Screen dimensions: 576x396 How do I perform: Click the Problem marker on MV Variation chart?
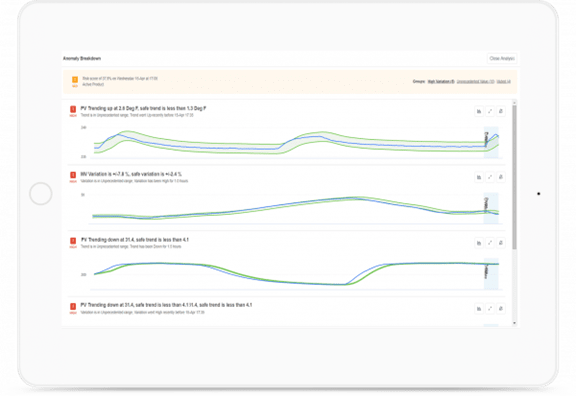[x=486, y=205]
